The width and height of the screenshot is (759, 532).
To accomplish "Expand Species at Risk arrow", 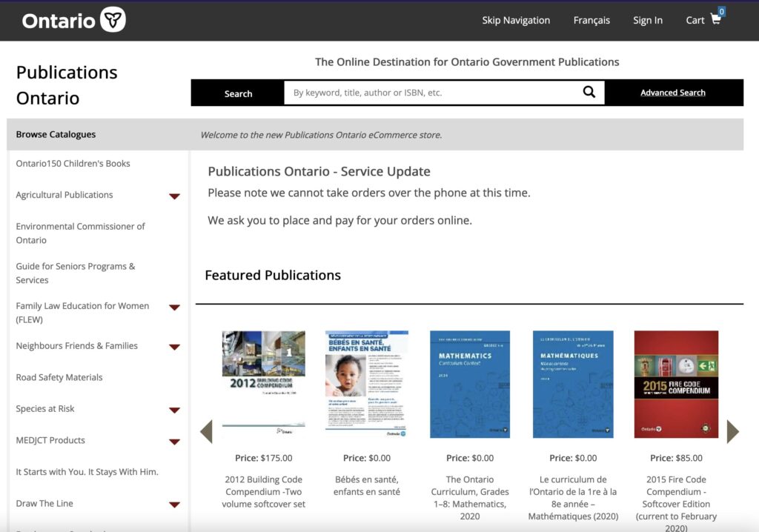I will click(175, 410).
